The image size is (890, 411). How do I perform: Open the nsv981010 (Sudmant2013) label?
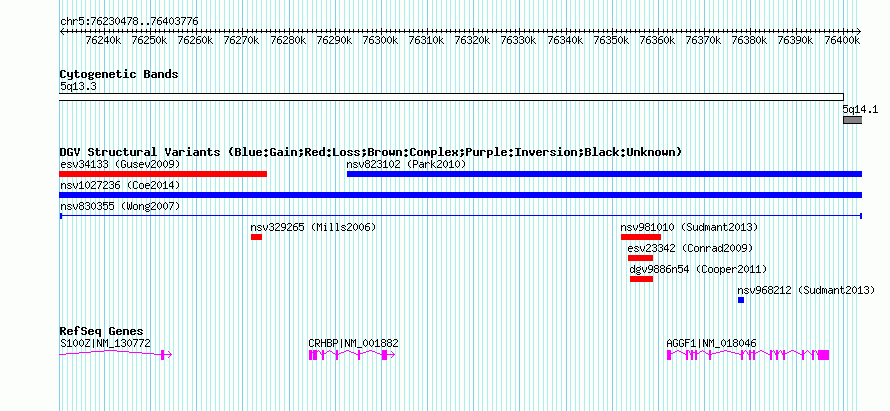[690, 228]
